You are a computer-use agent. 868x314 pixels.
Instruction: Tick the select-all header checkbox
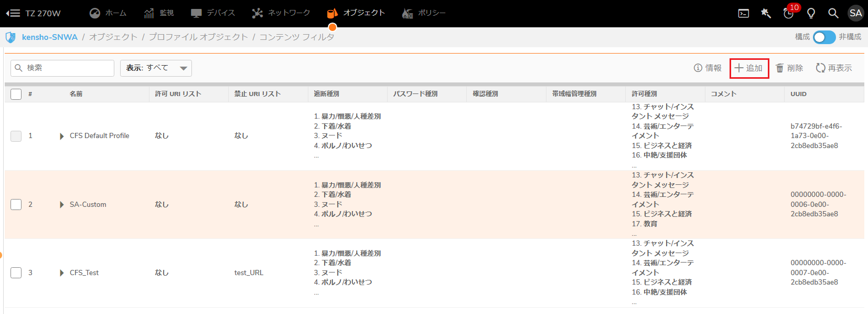click(x=16, y=94)
